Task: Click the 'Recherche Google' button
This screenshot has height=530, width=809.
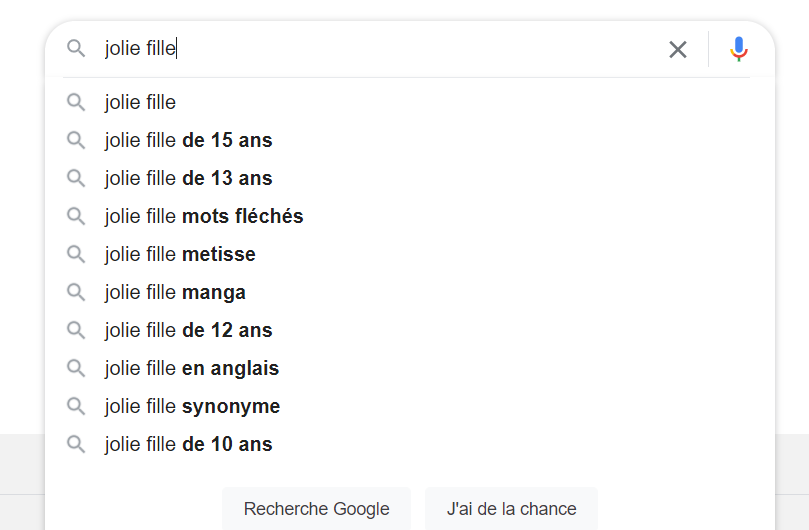Action: point(316,509)
